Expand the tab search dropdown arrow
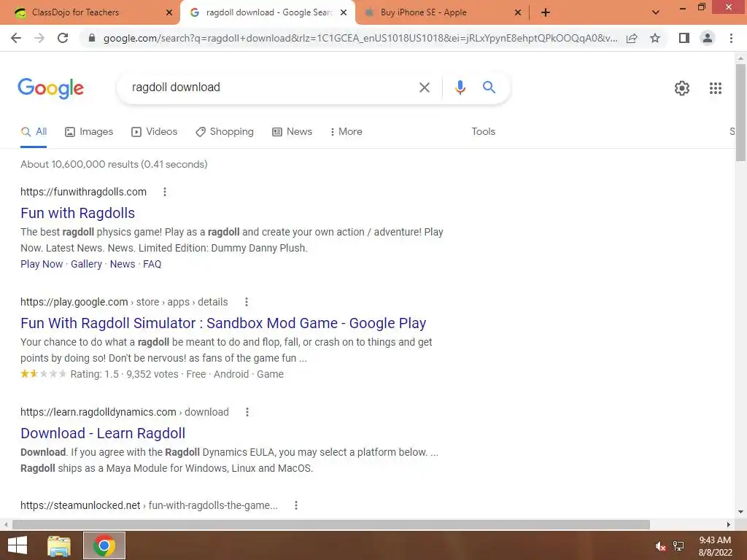This screenshot has width=747, height=560. (x=656, y=12)
